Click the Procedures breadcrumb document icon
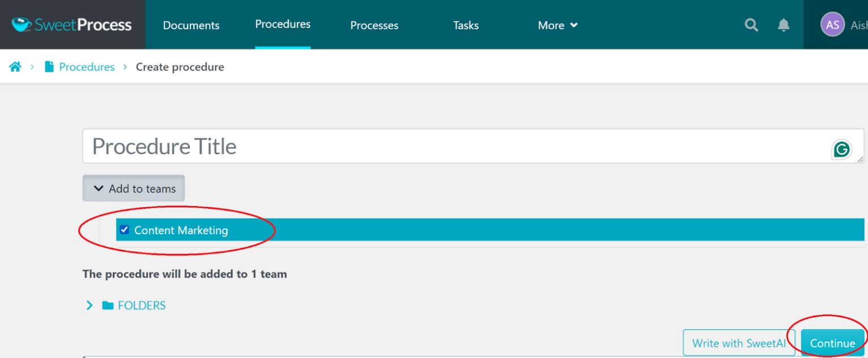 click(49, 67)
